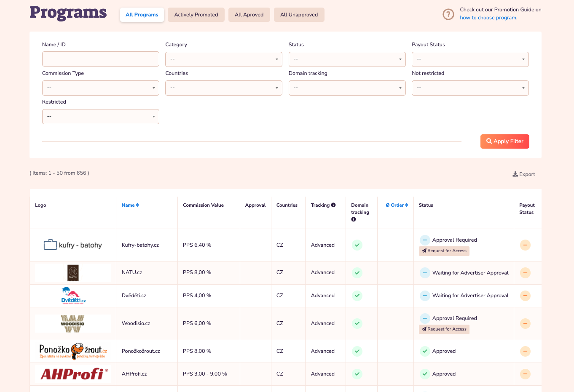The height and width of the screenshot is (392, 574).
Task: Click the Ponožkožrout approved status checkmark icon
Action: [425, 351]
